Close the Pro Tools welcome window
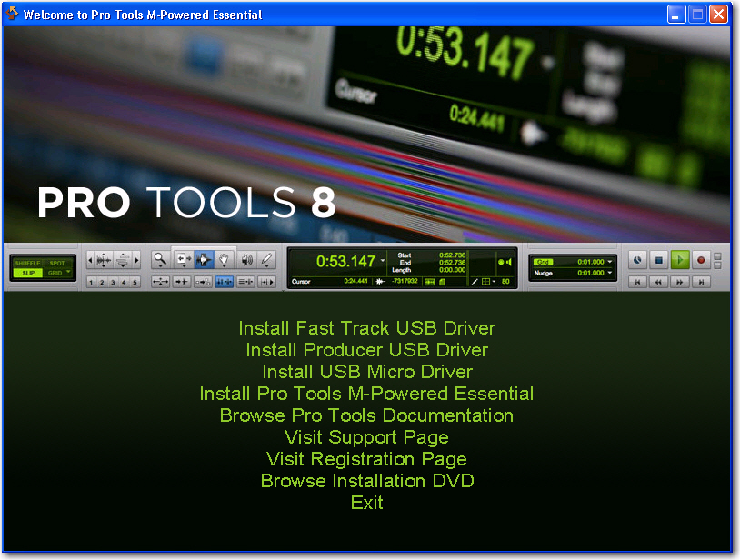The width and height of the screenshot is (740, 560). point(719,15)
